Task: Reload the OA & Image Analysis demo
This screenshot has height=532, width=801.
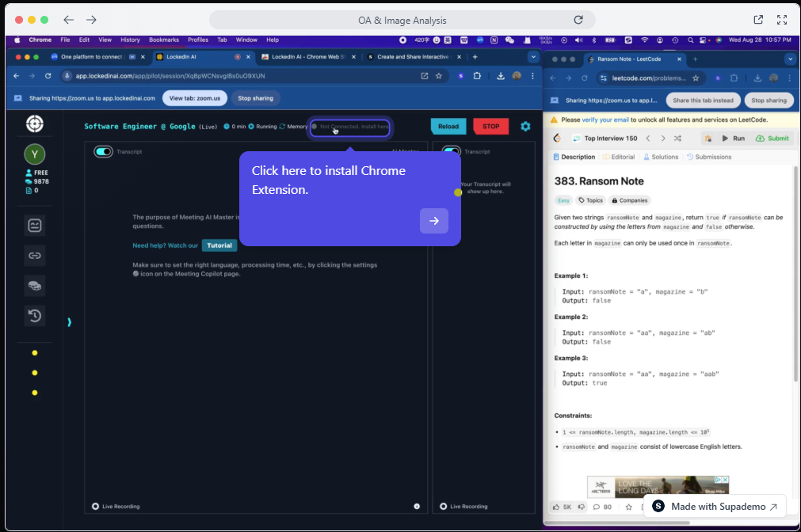Action: [578, 20]
